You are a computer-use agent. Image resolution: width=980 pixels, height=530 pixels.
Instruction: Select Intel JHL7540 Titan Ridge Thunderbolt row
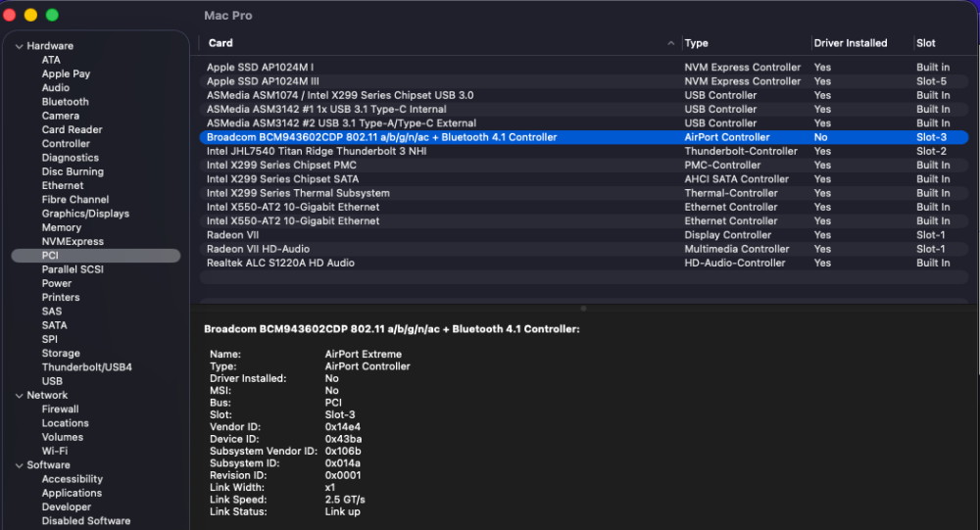[x=584, y=151]
